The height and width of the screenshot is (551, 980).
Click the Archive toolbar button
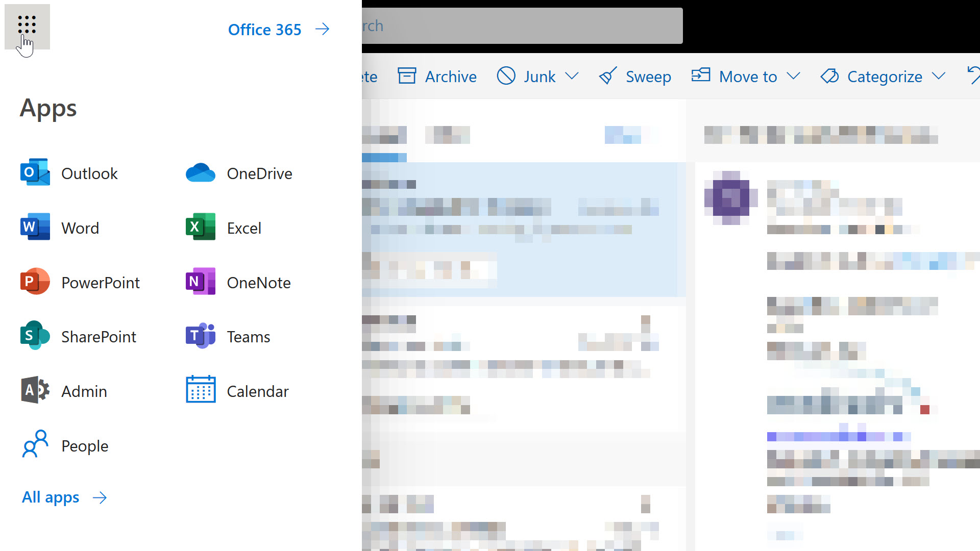click(x=437, y=76)
